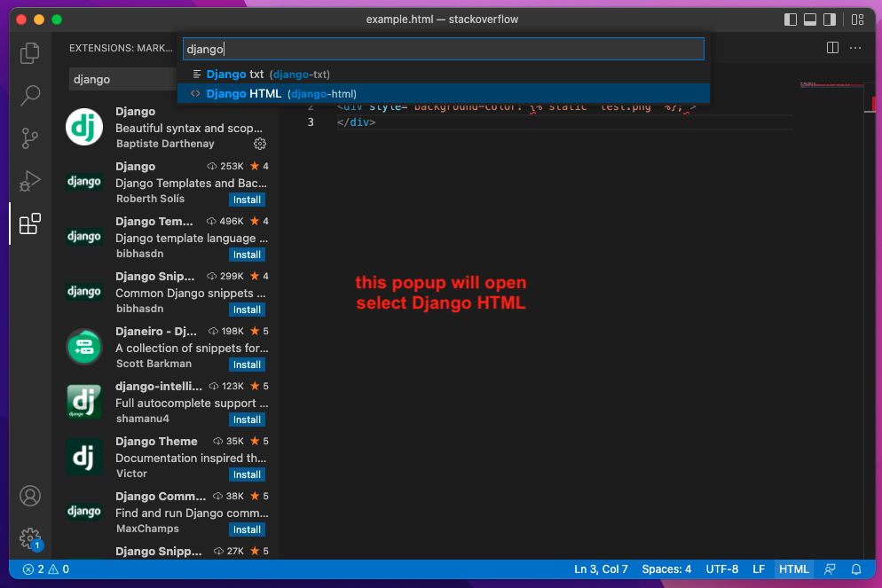This screenshot has height=588, width=882.
Task: Click Django Snip... 299K extension title
Action: [x=154, y=277]
